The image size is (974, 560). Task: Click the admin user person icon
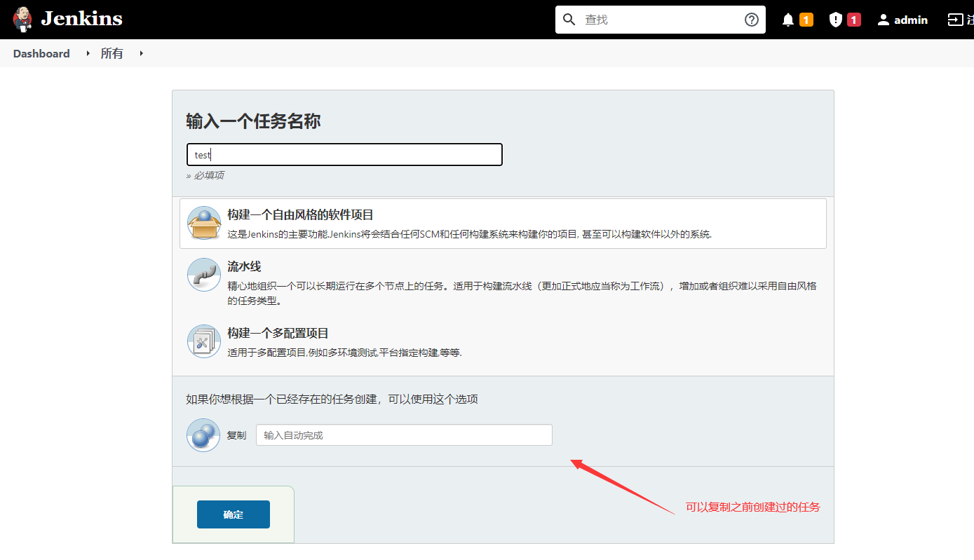[x=884, y=20]
